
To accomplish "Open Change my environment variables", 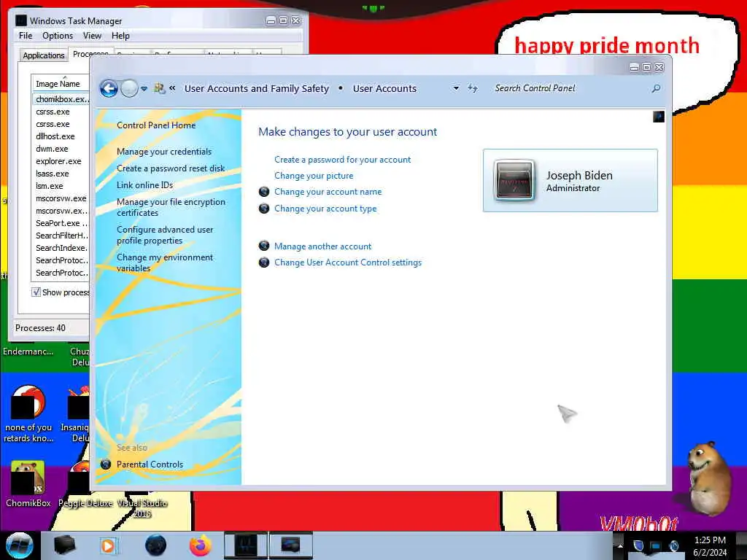I will [x=165, y=262].
